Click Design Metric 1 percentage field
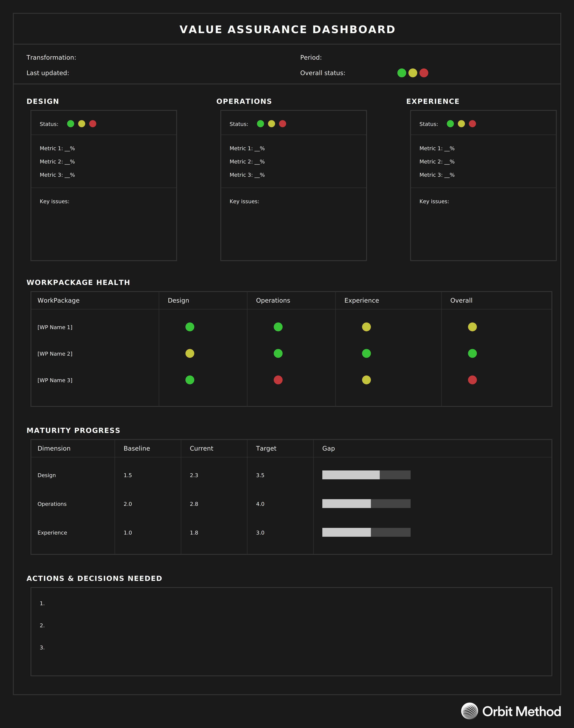Screen dimensions: 574x728 (70, 148)
